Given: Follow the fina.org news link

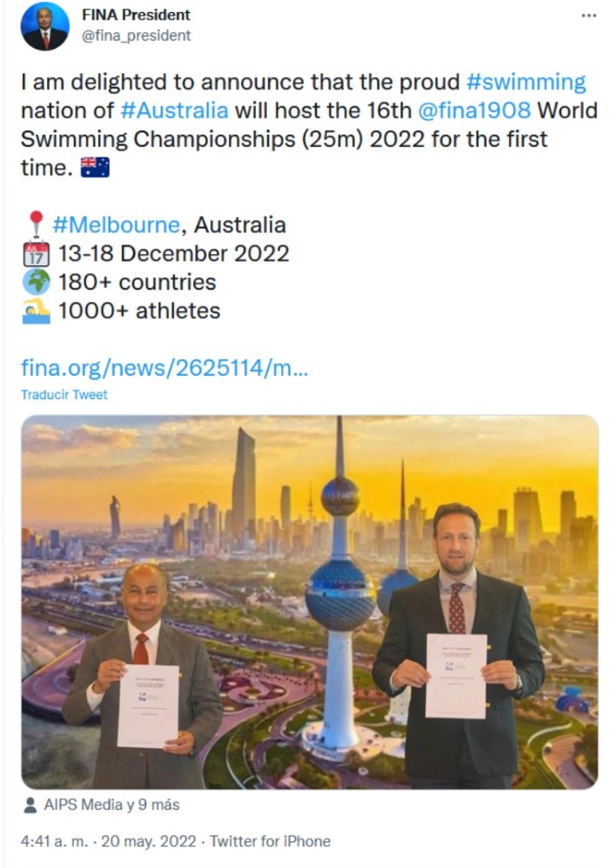Looking at the screenshot, I should (164, 366).
